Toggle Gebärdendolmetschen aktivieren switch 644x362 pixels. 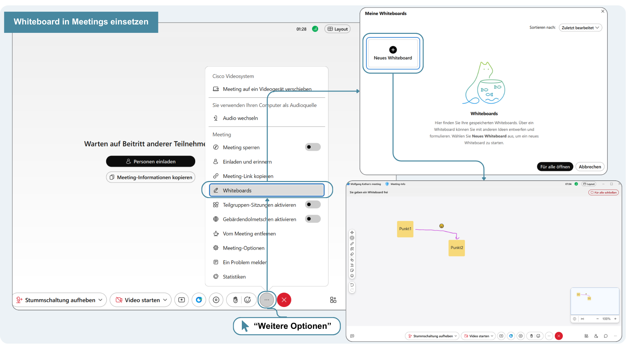(x=313, y=219)
